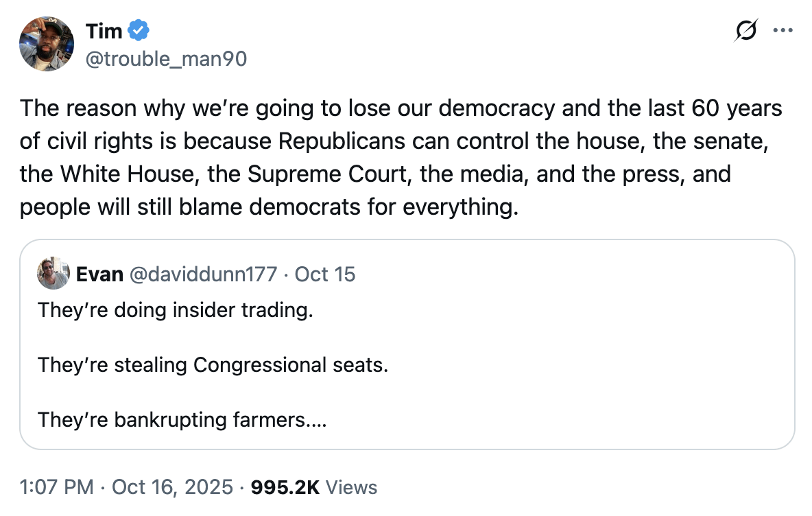Click the Oct 15 quoted post date

coord(325,274)
